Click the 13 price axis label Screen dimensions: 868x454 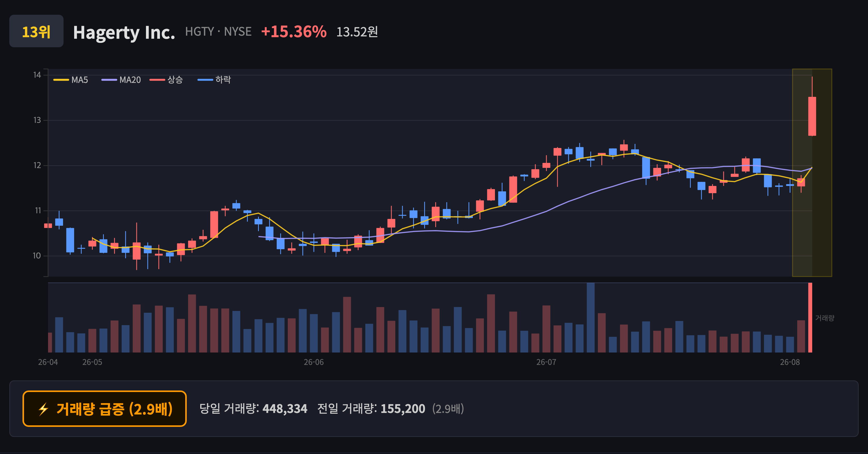pyautogui.click(x=37, y=120)
